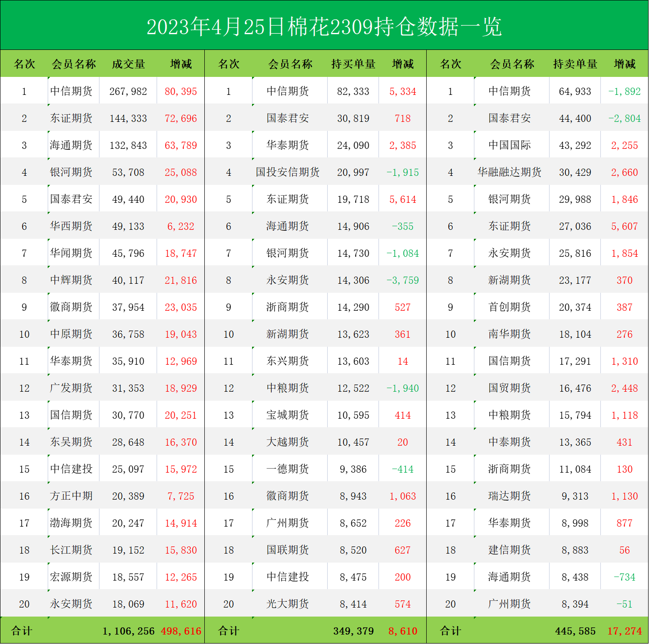Select the 中原期货 member cell
The width and height of the screenshot is (649, 644).
coord(71,334)
